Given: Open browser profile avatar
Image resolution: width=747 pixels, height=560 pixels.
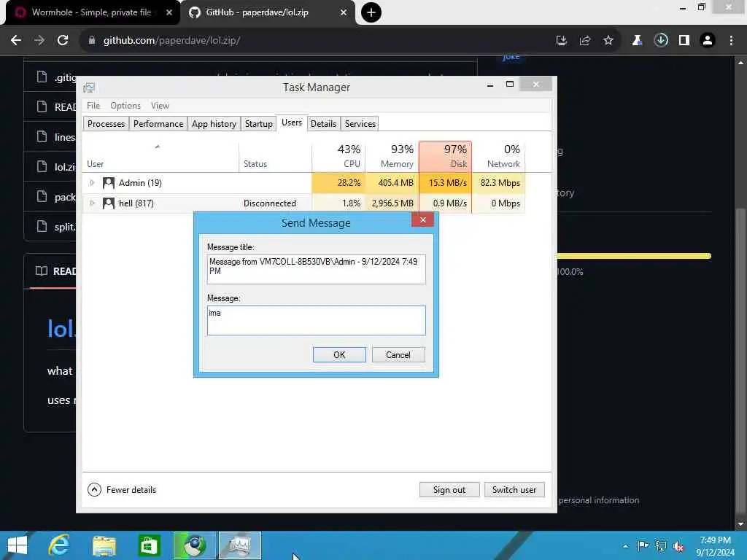Looking at the screenshot, I should [708, 41].
